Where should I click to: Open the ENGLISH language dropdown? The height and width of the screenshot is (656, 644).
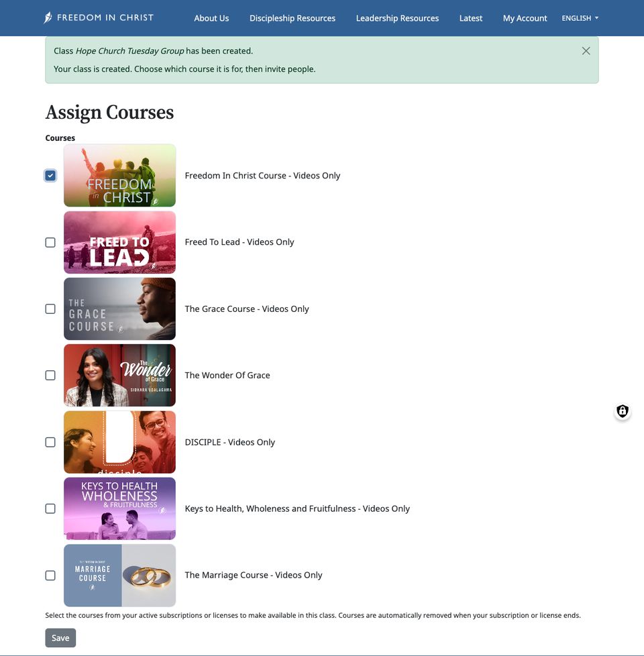tap(580, 18)
